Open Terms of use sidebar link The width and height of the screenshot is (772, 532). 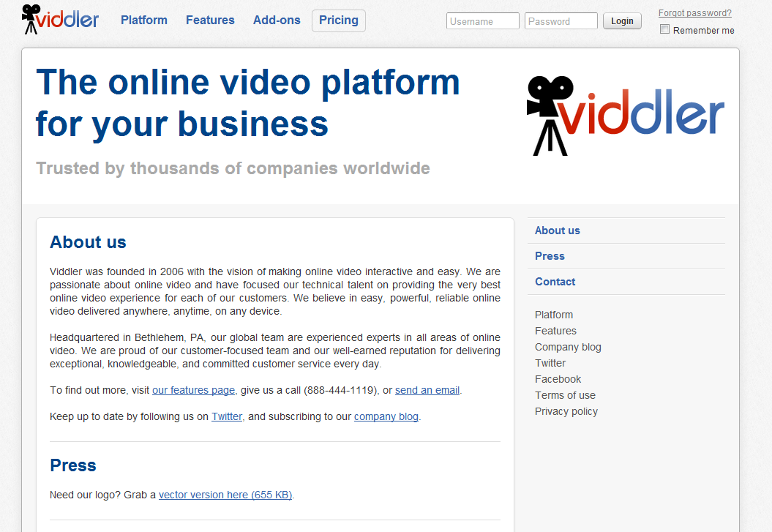point(565,395)
